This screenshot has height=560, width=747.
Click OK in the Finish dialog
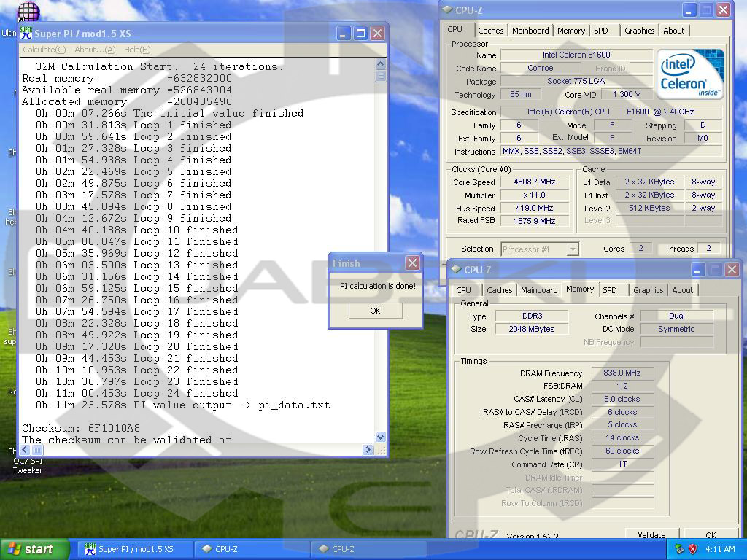(x=376, y=311)
